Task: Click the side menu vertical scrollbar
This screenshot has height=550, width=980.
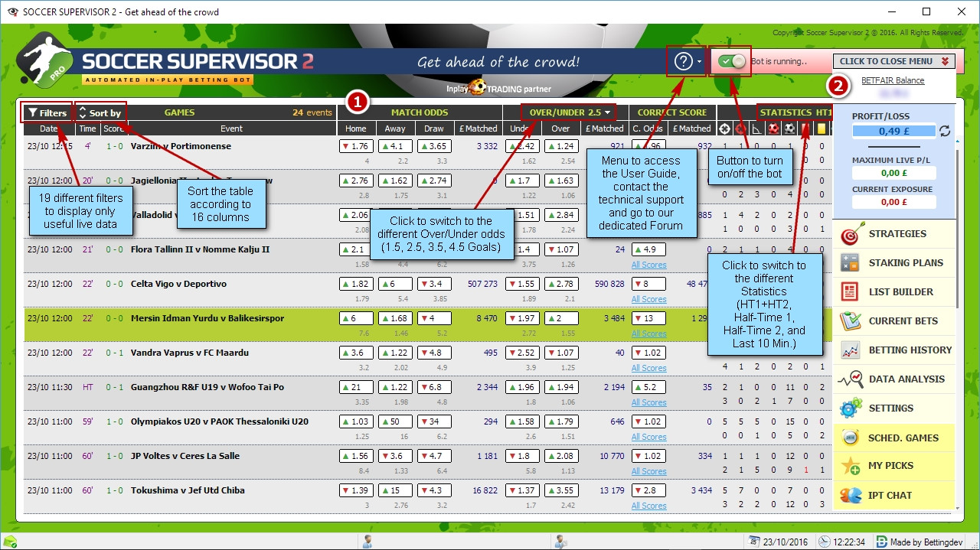Action: tap(957, 229)
